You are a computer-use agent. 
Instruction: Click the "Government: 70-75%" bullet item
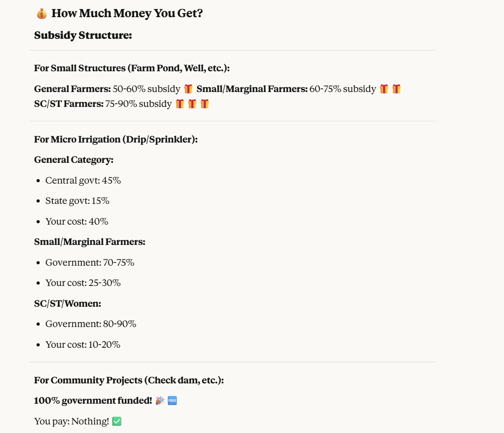pos(90,263)
